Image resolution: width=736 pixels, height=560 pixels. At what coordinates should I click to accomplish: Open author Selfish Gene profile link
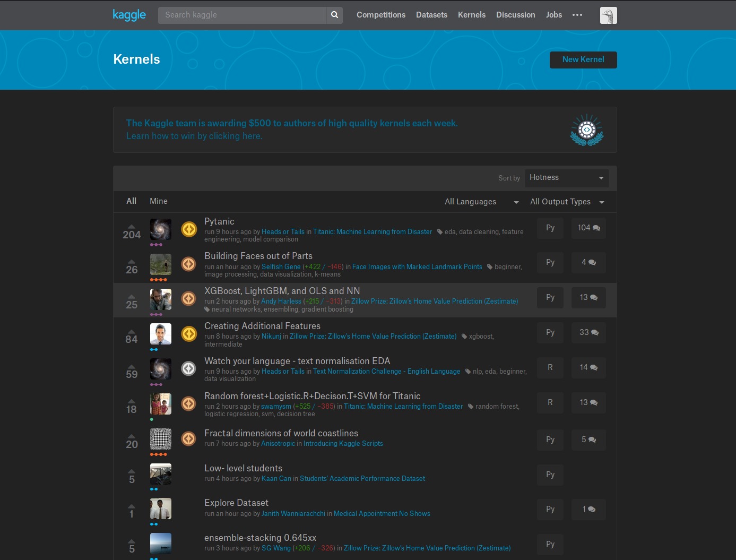[281, 267]
